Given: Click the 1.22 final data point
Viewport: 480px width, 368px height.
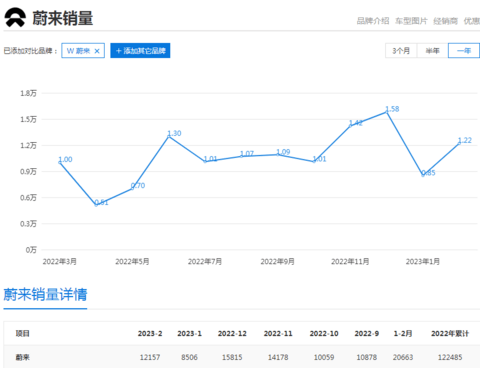Looking at the screenshot, I should point(459,143).
